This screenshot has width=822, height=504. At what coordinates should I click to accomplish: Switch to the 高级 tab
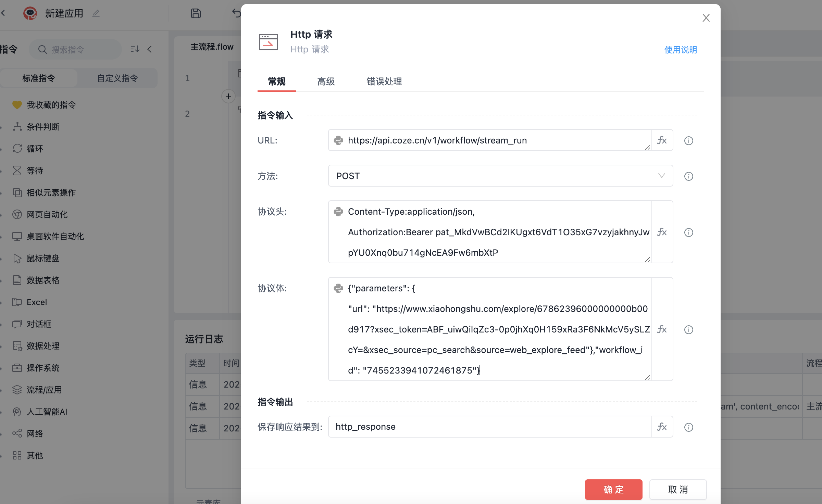click(x=326, y=81)
